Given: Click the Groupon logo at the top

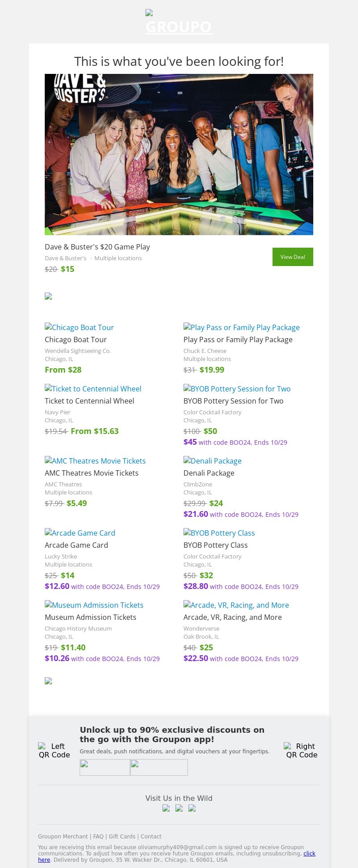Looking at the screenshot, I should point(179,22).
